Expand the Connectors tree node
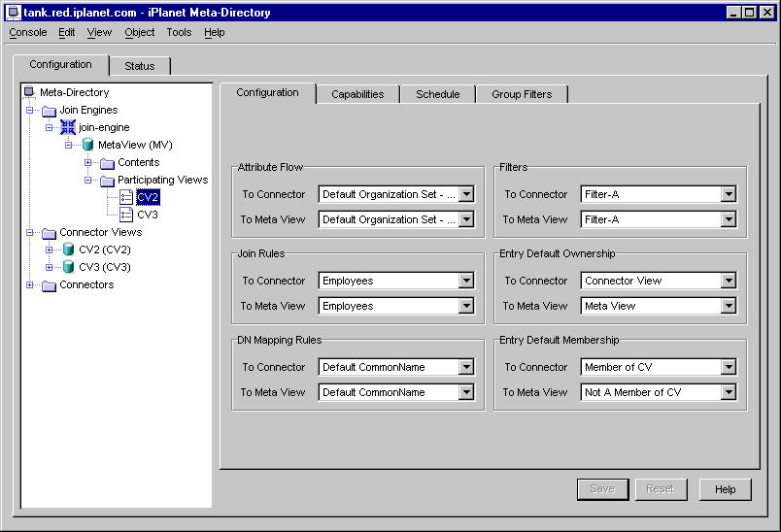Viewport: 781px width, 532px height. (x=29, y=284)
